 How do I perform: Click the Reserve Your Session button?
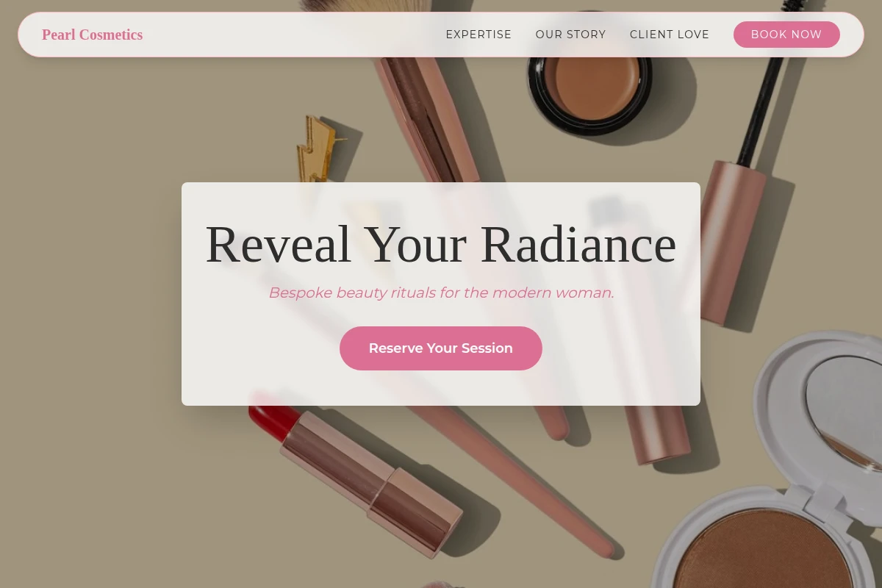point(441,348)
